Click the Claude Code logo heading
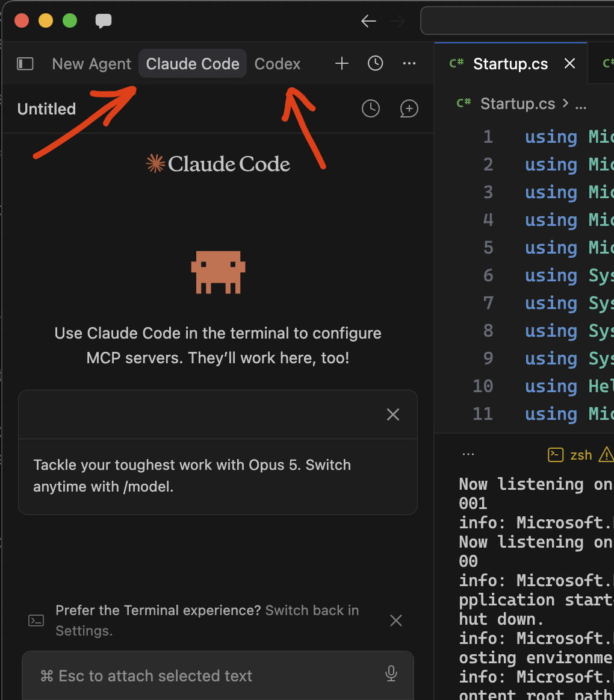The height and width of the screenshot is (700, 614). pos(218,164)
